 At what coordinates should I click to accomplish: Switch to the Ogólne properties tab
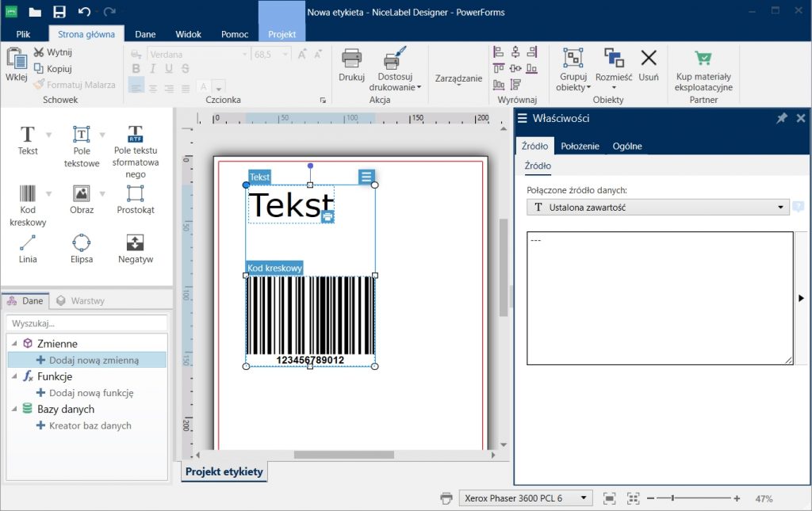coord(627,146)
